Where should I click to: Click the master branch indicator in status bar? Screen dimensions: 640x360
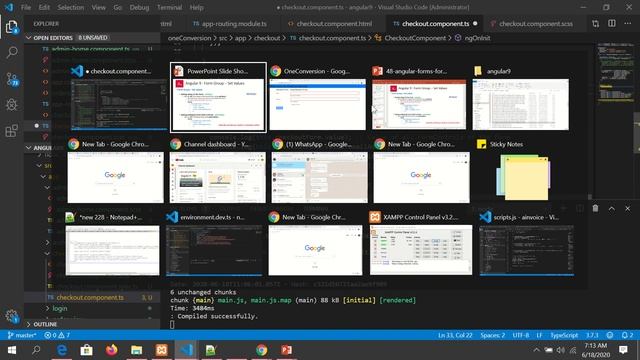coord(22,335)
